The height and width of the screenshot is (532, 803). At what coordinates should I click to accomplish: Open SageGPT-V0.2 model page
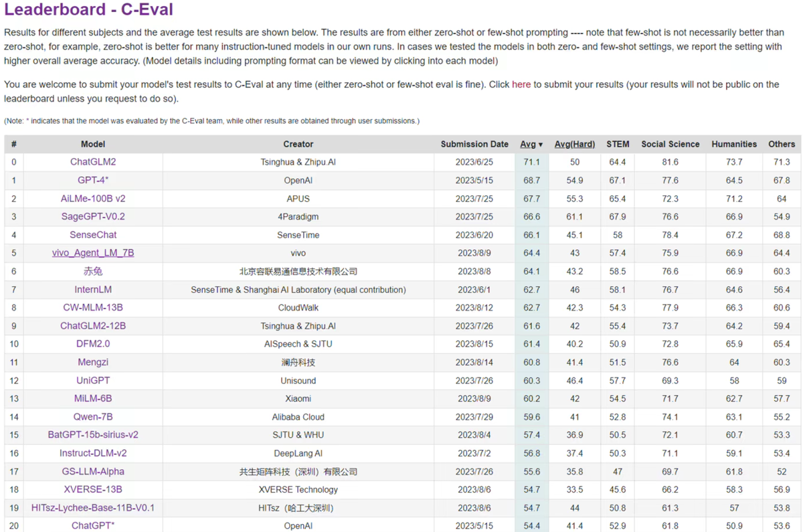(x=93, y=217)
